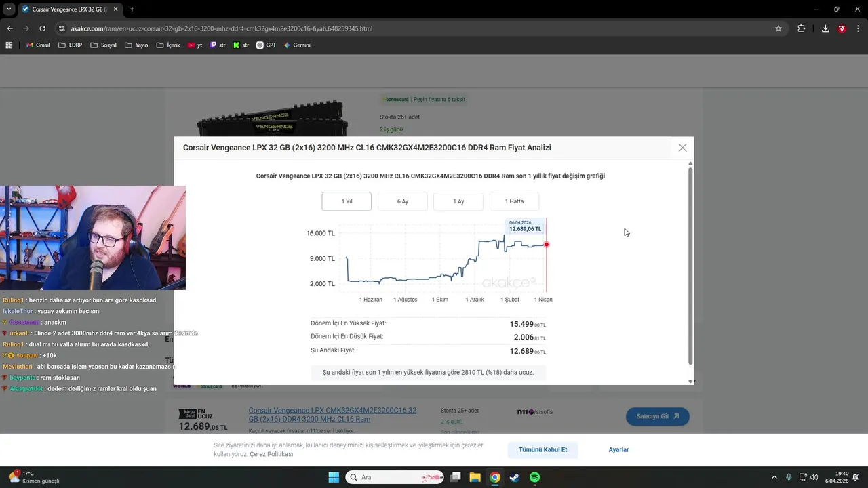Open the EDRP bookmark folder
This screenshot has height=488, width=868.
pos(71,45)
